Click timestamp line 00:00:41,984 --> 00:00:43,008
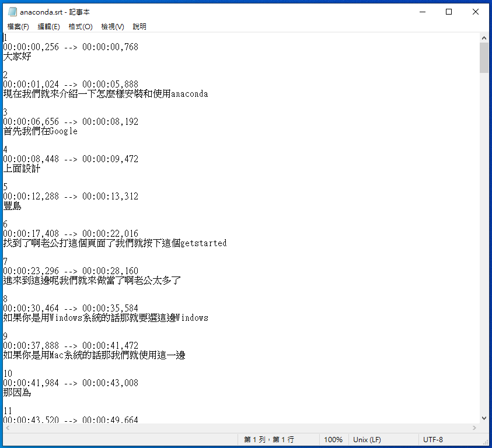The width and height of the screenshot is (492, 448). 71,383
